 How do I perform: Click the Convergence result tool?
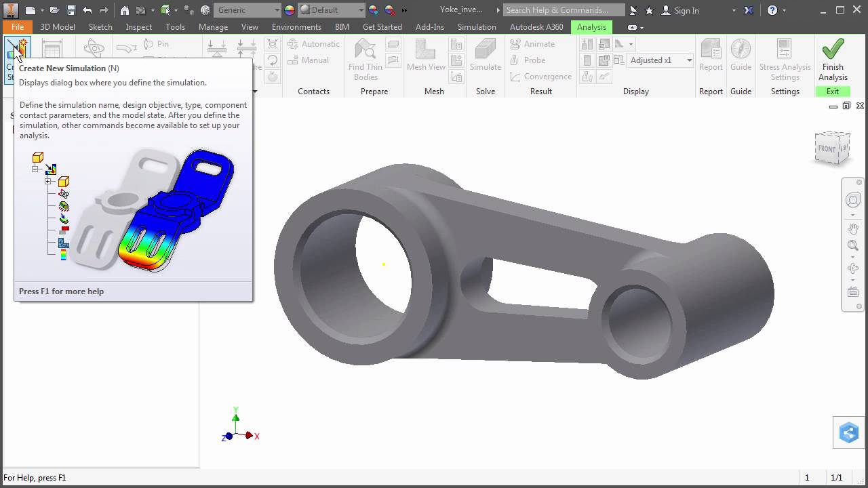(x=540, y=76)
